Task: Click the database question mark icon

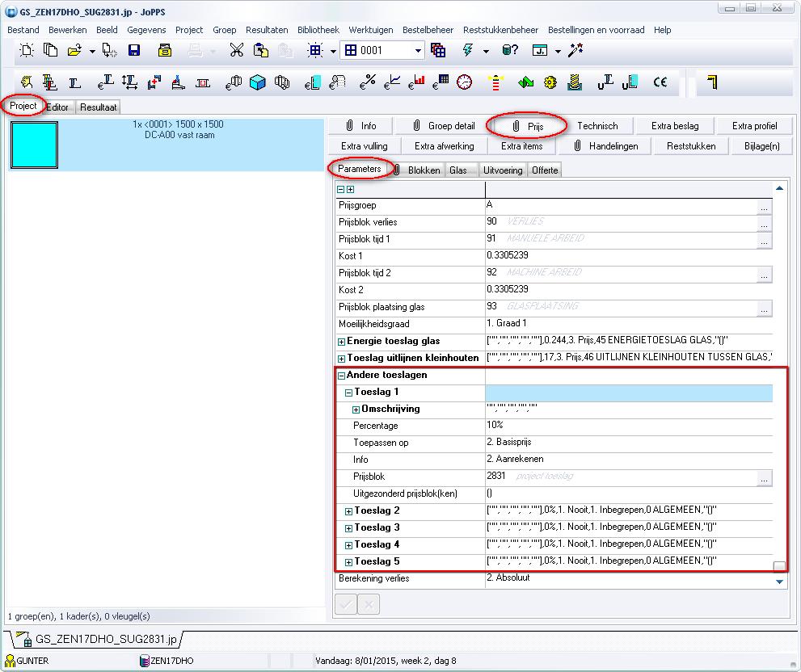Action: click(x=510, y=50)
